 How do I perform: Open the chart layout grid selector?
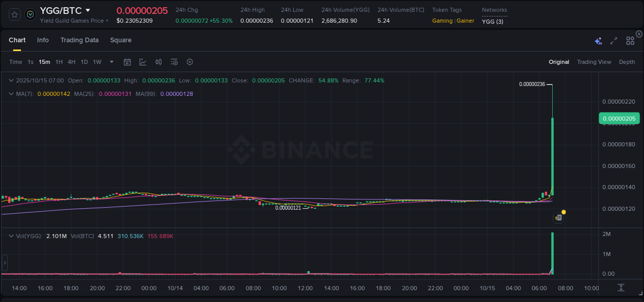630,40
